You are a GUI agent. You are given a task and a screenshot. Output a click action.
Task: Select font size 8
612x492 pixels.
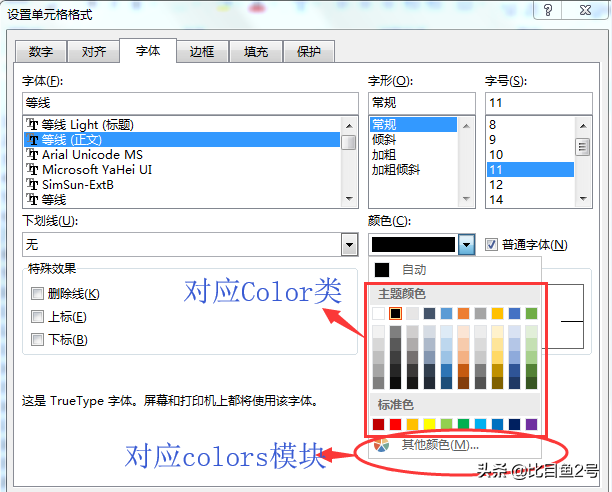pyautogui.click(x=530, y=125)
